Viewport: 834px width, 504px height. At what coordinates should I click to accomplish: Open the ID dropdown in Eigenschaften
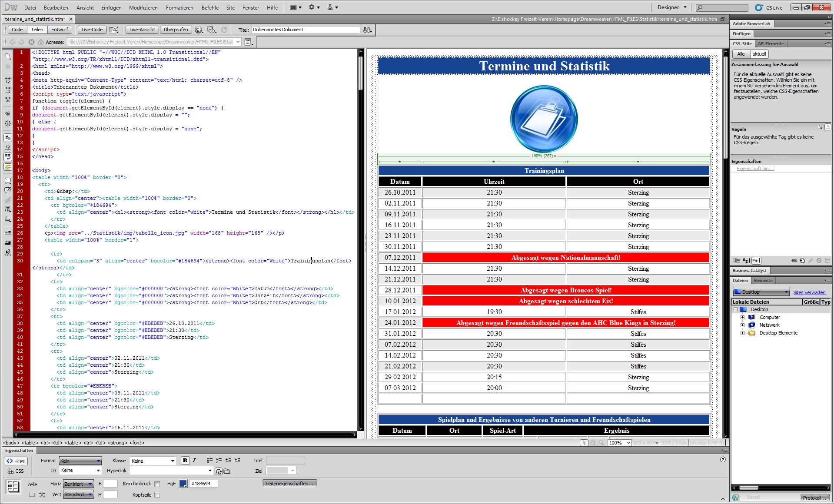(80, 471)
